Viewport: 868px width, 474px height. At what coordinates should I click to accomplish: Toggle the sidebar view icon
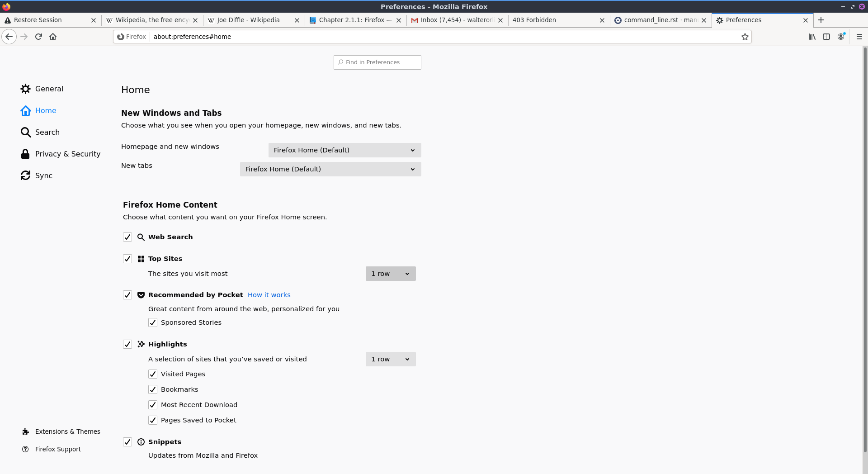click(x=826, y=37)
